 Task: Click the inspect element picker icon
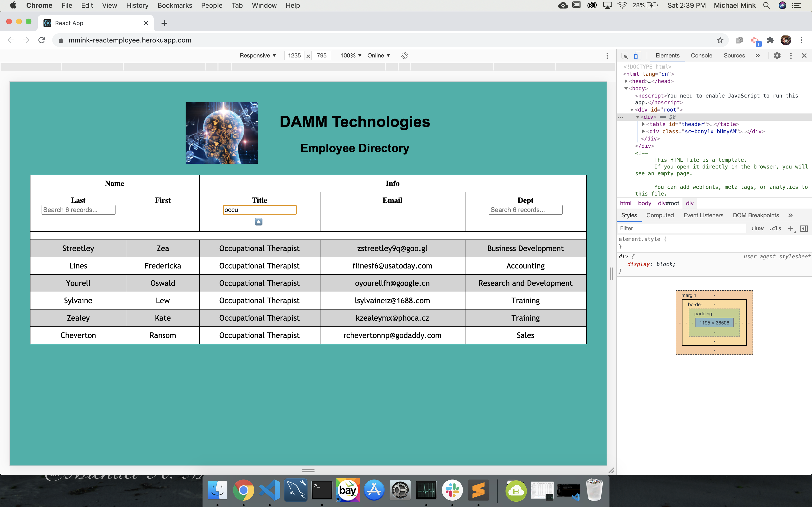click(624, 56)
